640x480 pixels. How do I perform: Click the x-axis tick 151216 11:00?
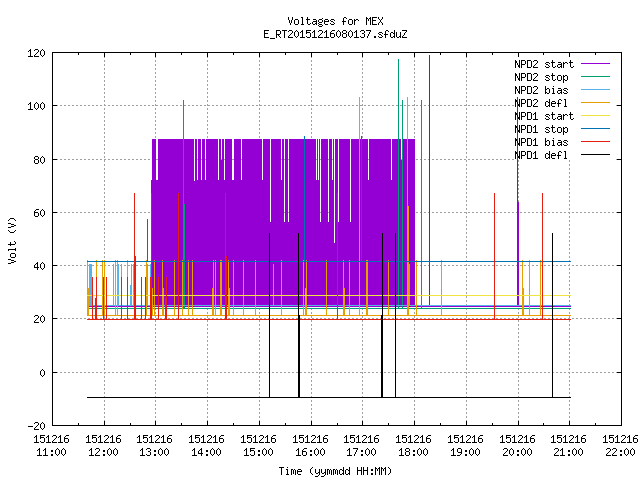[x=51, y=446]
